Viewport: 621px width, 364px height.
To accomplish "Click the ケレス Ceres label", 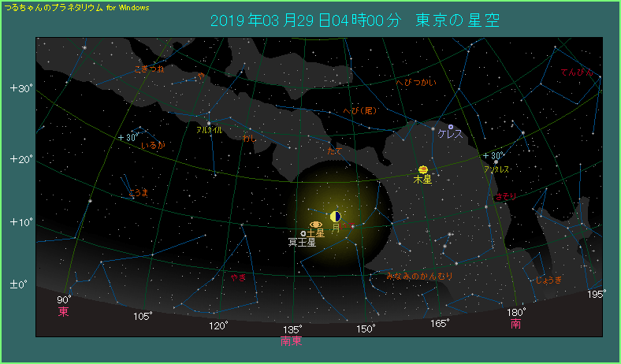I will pos(450,135).
